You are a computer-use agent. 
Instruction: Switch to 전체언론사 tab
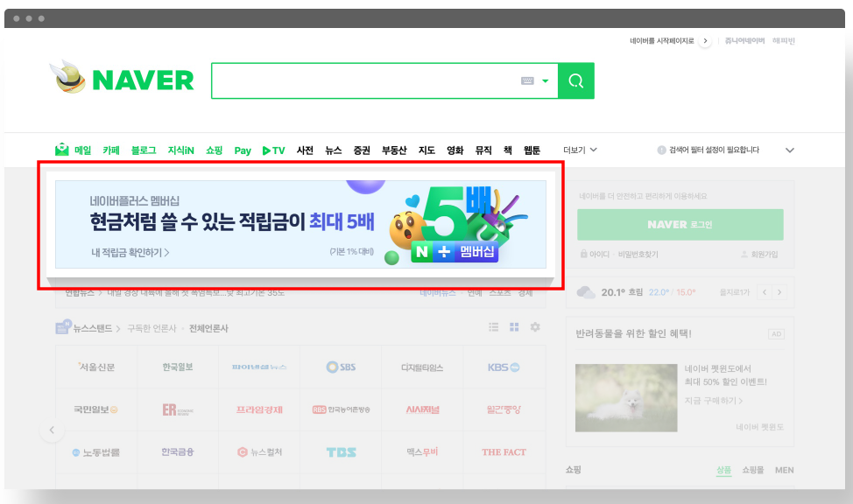click(208, 328)
